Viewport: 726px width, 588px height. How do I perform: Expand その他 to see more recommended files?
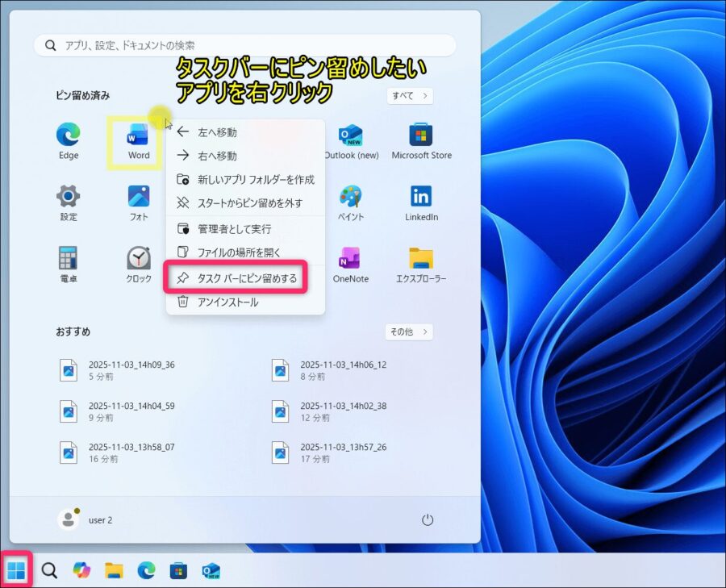click(x=409, y=331)
